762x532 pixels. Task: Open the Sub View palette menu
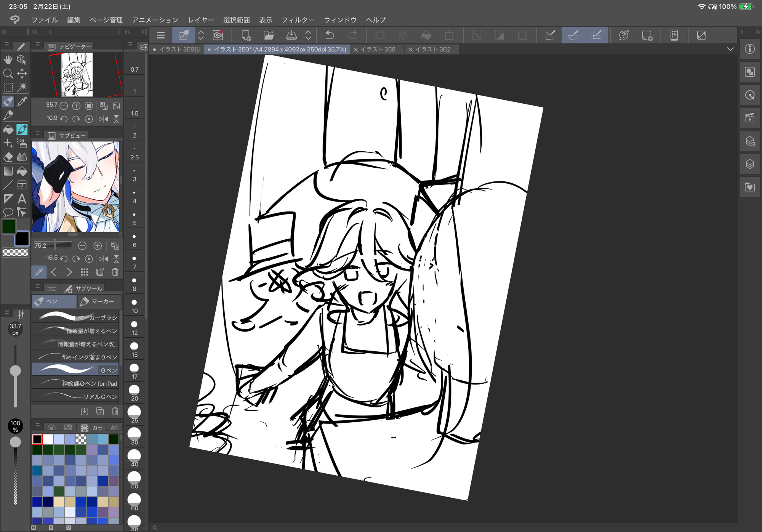point(37,133)
